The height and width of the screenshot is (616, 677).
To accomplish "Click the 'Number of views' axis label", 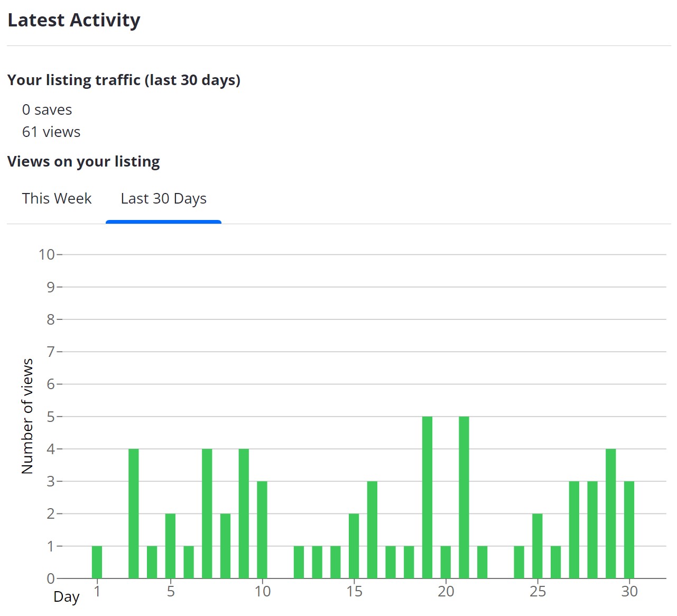I will coord(27,416).
